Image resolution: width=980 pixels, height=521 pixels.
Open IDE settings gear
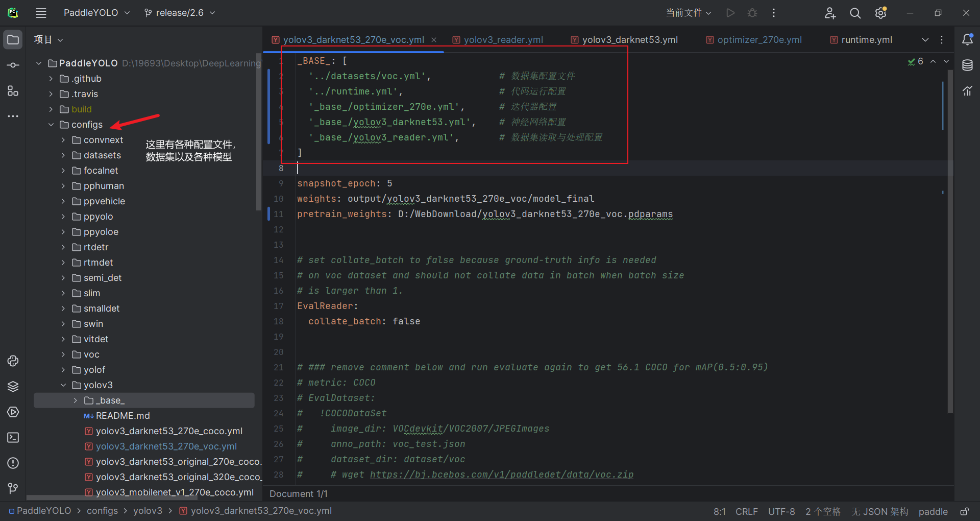point(881,13)
